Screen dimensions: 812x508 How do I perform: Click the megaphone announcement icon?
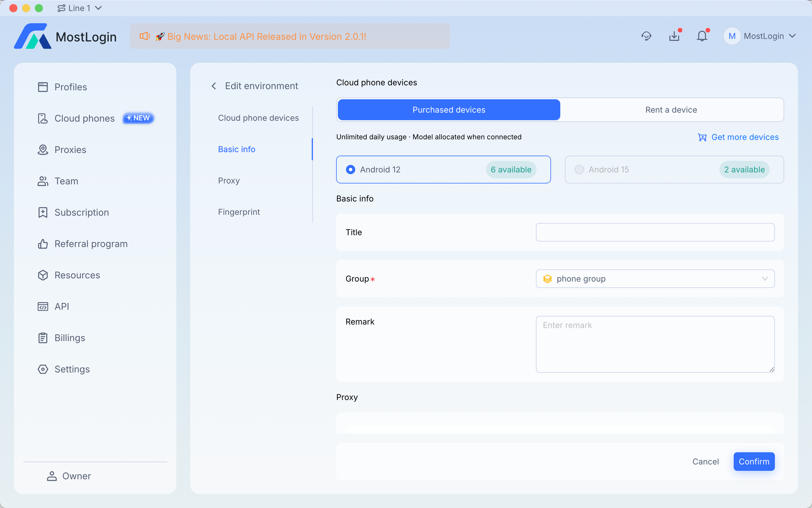[x=145, y=36]
